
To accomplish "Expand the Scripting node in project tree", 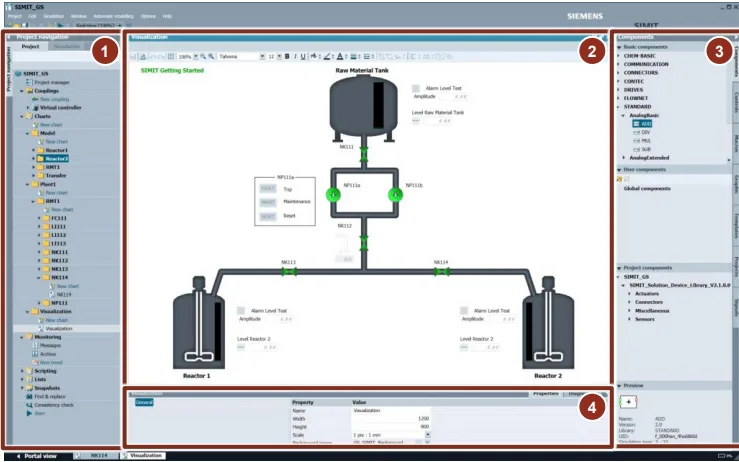I will 22,371.
